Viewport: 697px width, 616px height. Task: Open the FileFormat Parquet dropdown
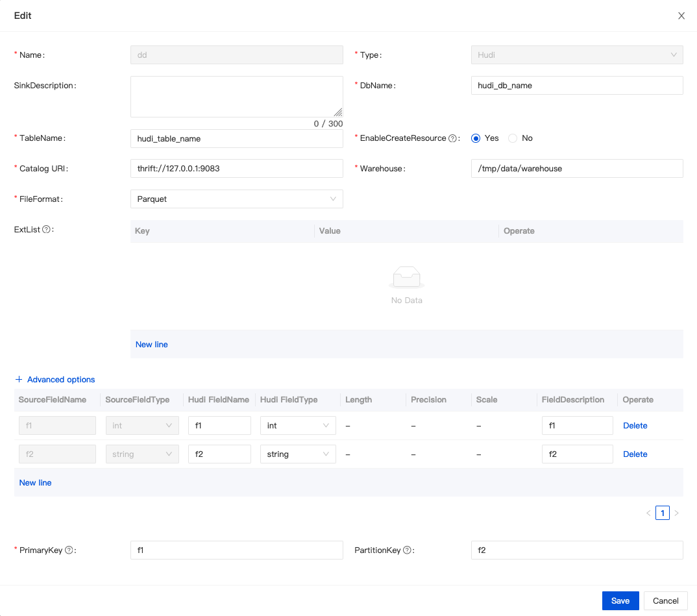coord(236,199)
